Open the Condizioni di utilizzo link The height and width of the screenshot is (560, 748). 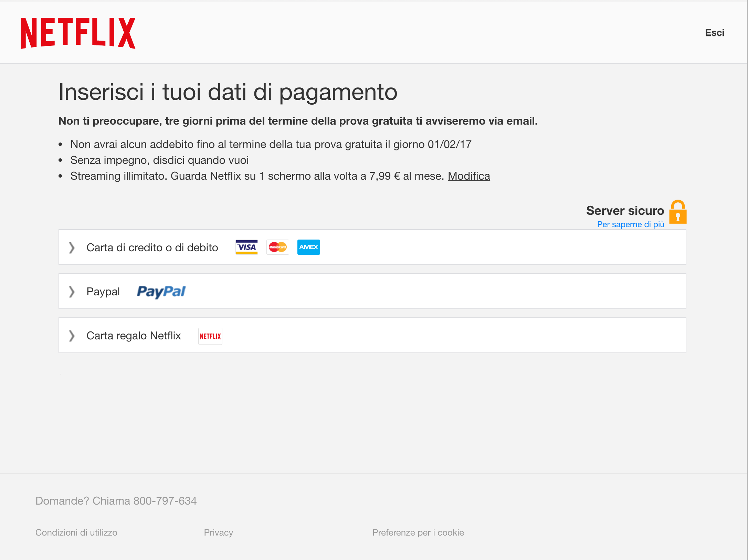point(76,532)
